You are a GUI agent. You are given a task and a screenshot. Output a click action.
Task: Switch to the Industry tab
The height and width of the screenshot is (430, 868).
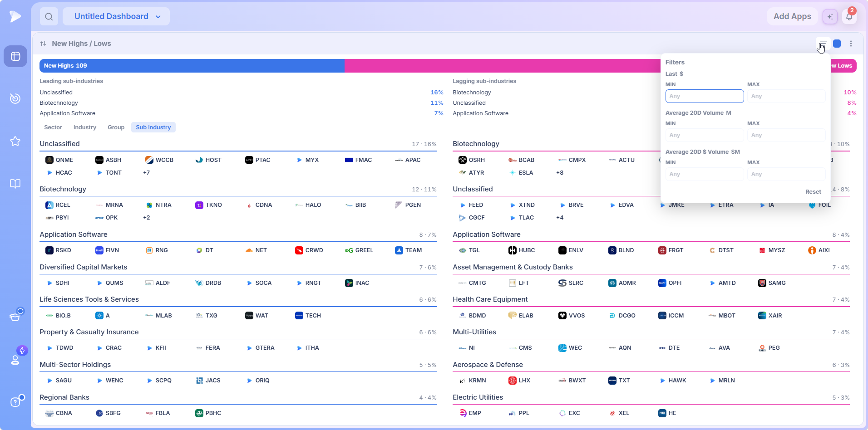pyautogui.click(x=85, y=127)
